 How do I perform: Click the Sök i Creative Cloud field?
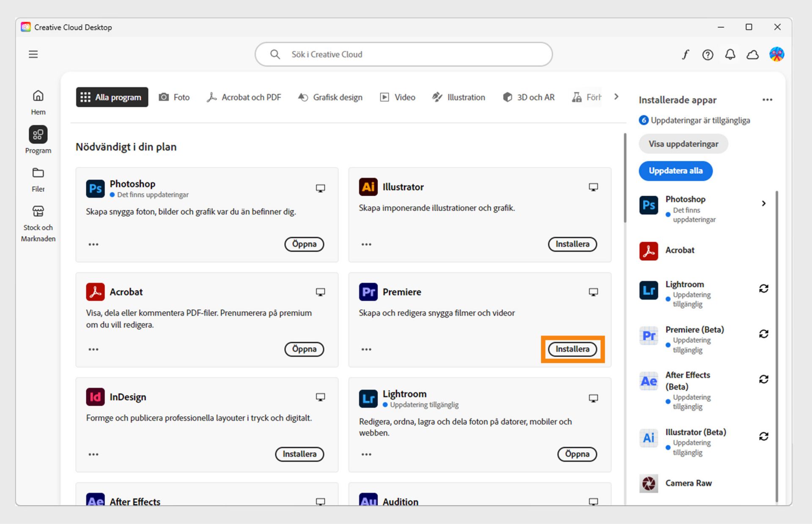[x=403, y=55]
